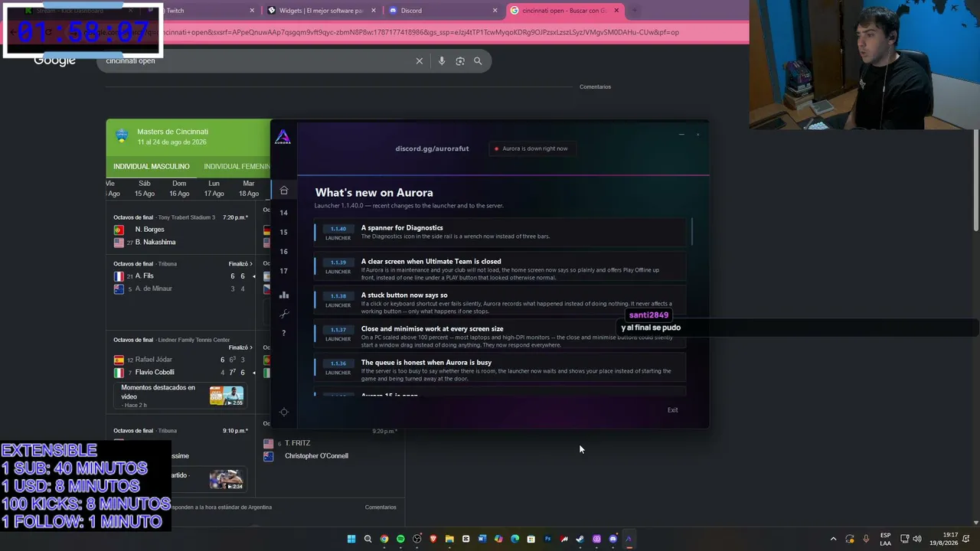The width and height of the screenshot is (980, 551).
Task: Switch the ESP LAA keyboard language indicator
Action: (886, 539)
